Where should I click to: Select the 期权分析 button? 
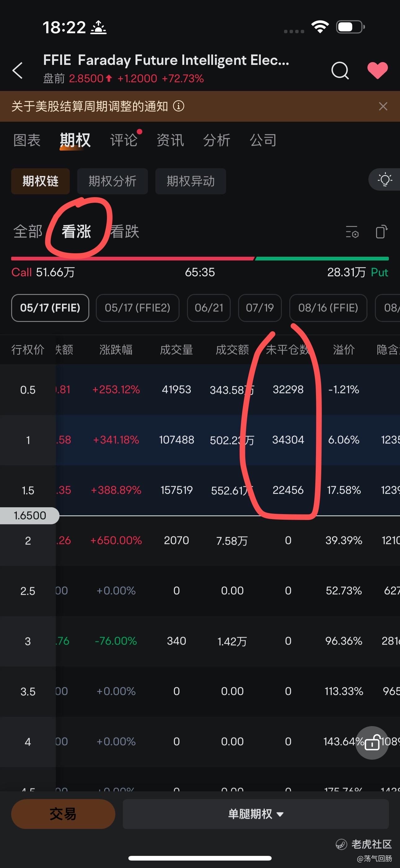click(x=113, y=181)
